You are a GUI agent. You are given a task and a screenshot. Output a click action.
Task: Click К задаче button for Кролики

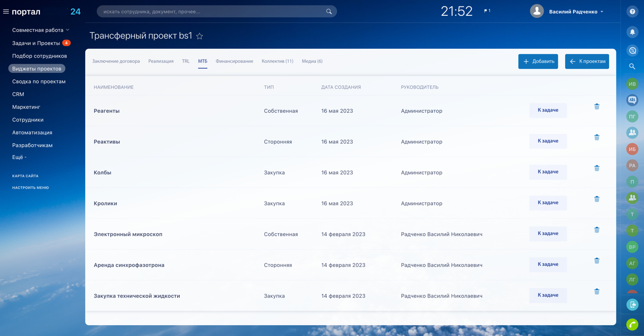(548, 202)
